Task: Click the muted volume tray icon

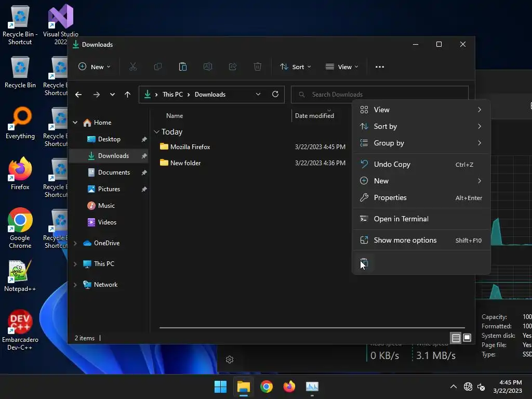Action: (x=481, y=387)
